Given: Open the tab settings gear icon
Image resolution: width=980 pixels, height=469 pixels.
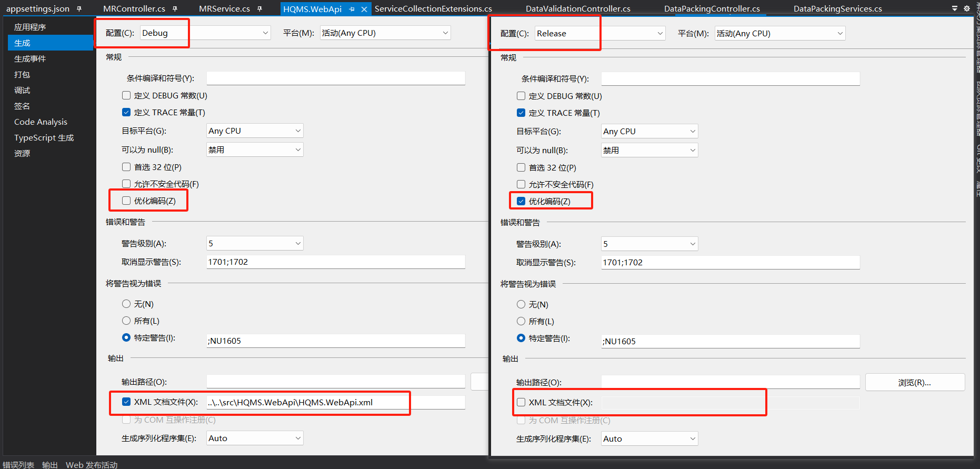Looking at the screenshot, I should [966, 8].
